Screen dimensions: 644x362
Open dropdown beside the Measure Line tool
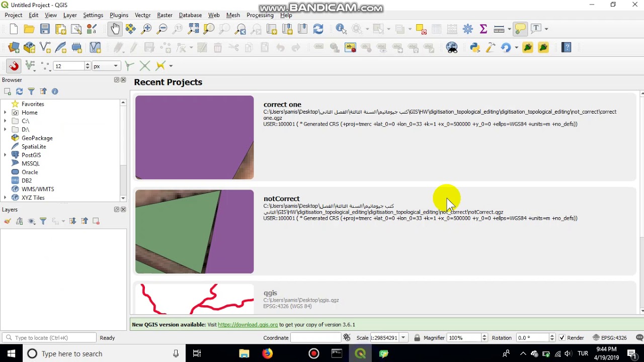(509, 29)
